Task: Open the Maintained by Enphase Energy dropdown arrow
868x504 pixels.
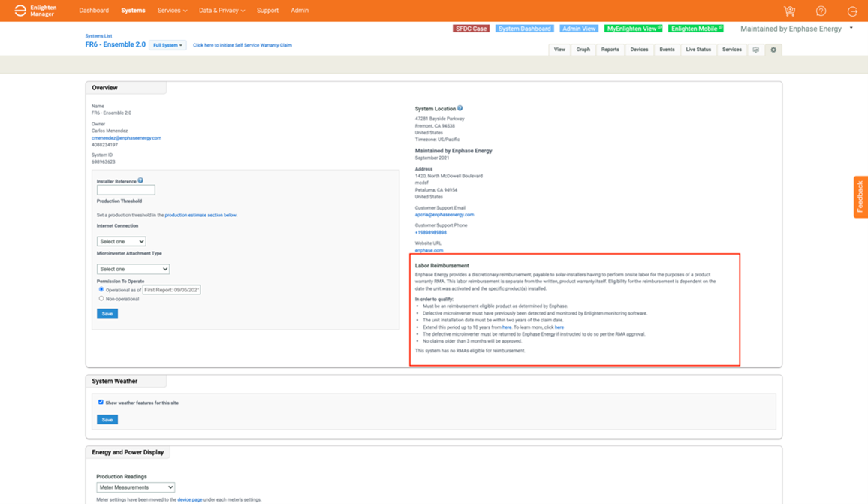Action: click(851, 29)
